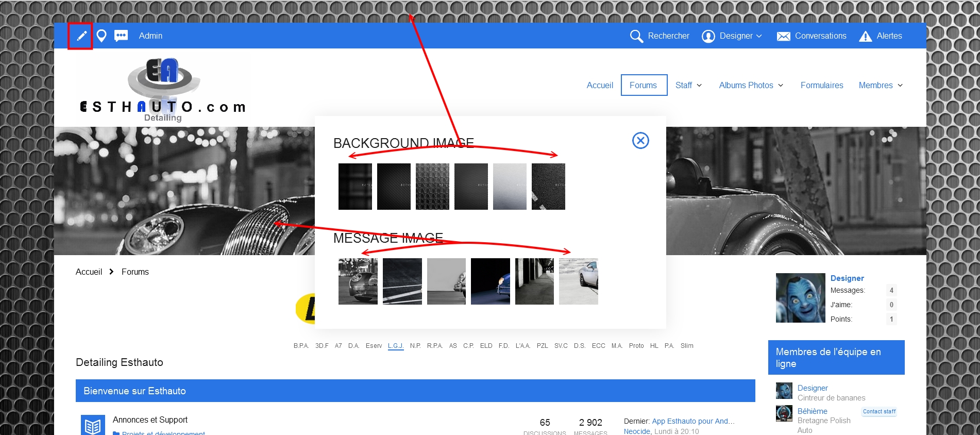Open the Albums Photos navigation item
This screenshot has width=980, height=435.
(746, 85)
